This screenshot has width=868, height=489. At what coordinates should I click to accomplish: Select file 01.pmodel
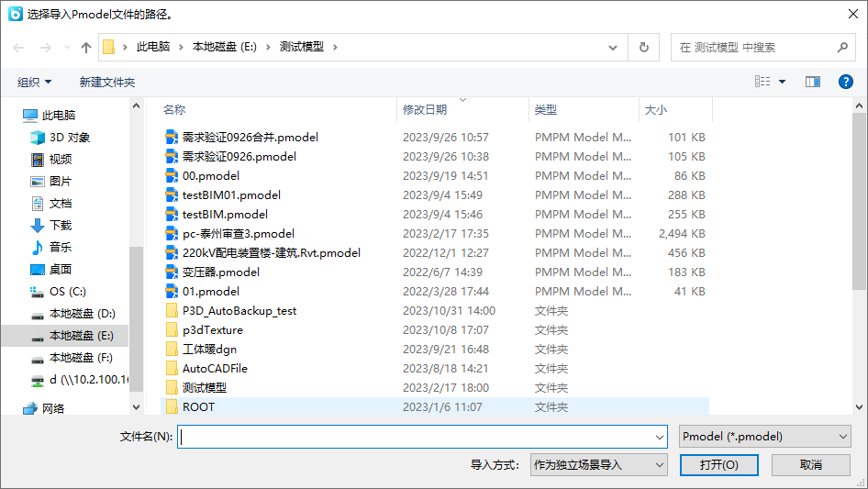pyautogui.click(x=211, y=292)
